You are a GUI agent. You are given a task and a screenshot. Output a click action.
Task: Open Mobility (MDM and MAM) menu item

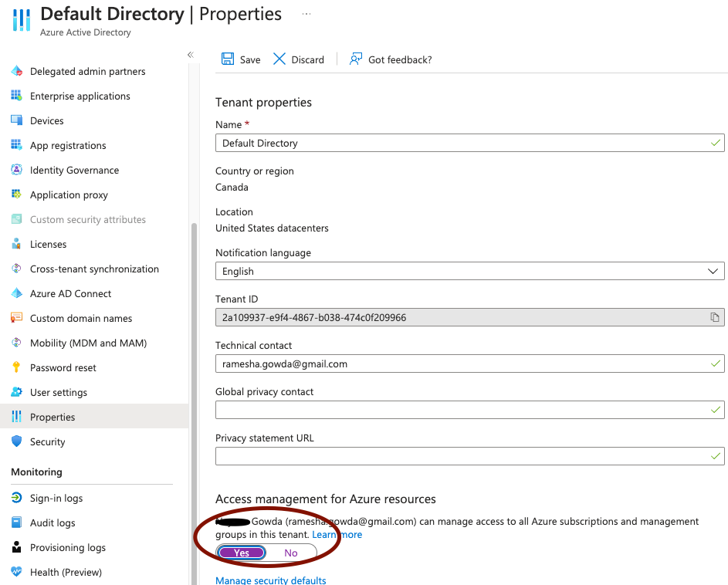88,343
